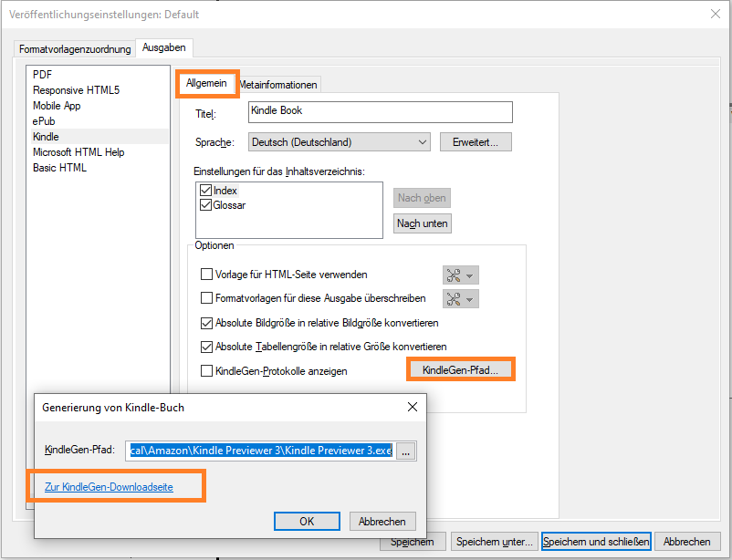Enable Vorlage für HTML-Seite verwenden
The image size is (732, 560).
click(206, 274)
